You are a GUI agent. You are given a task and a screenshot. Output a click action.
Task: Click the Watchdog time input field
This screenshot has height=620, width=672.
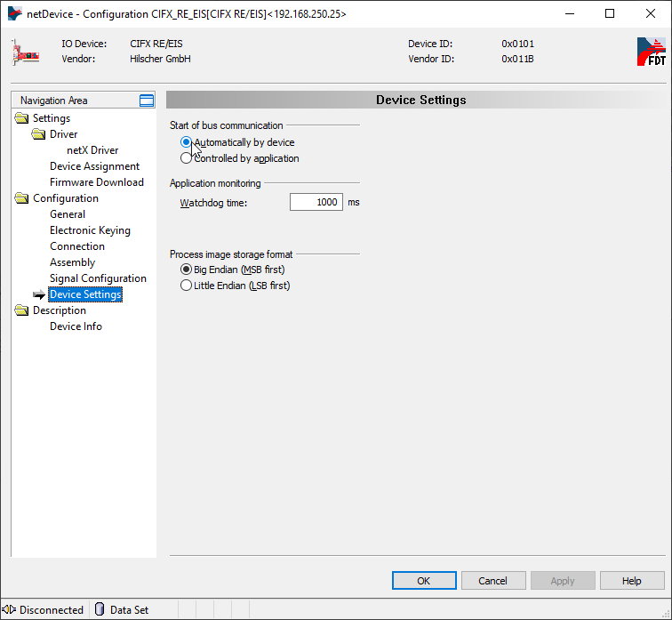tap(316, 203)
